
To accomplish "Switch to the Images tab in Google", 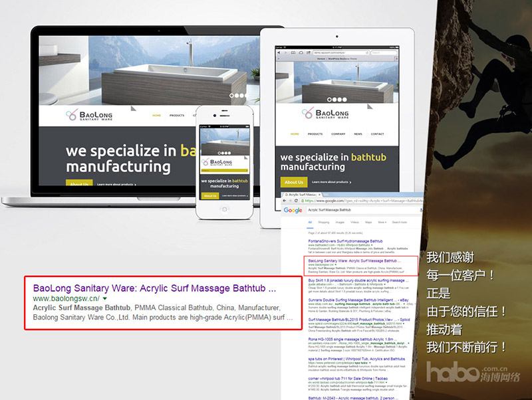I will tap(340, 222).
